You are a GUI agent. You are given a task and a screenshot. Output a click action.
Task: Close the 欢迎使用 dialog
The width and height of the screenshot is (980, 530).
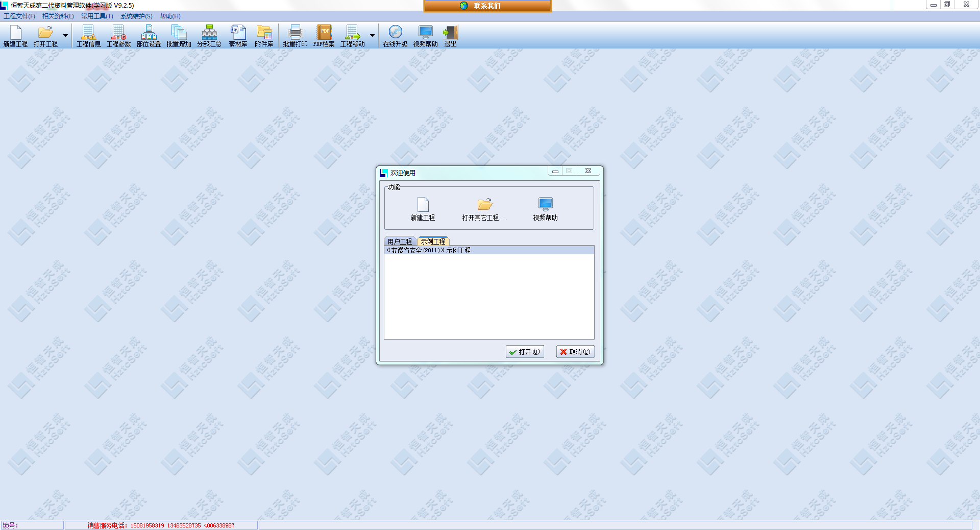click(x=588, y=171)
